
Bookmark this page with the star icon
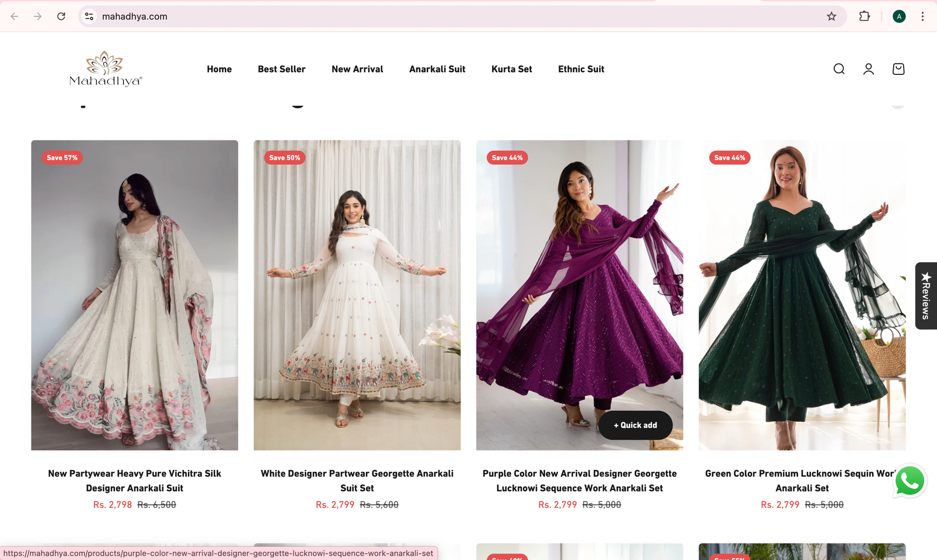tap(832, 16)
